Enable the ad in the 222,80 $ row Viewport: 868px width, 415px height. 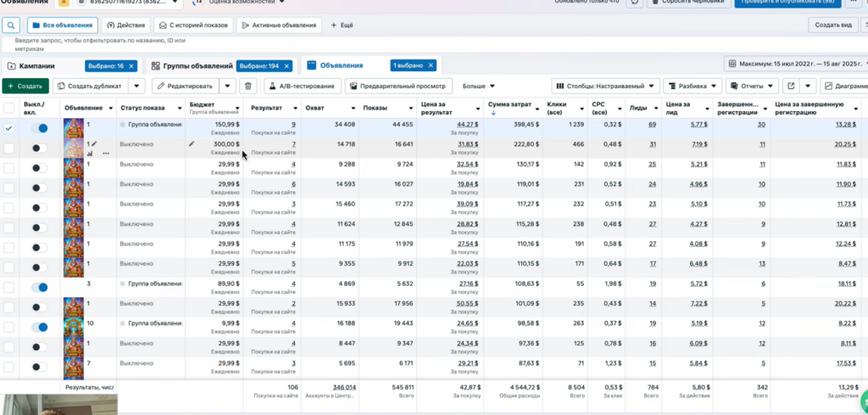tap(39, 148)
